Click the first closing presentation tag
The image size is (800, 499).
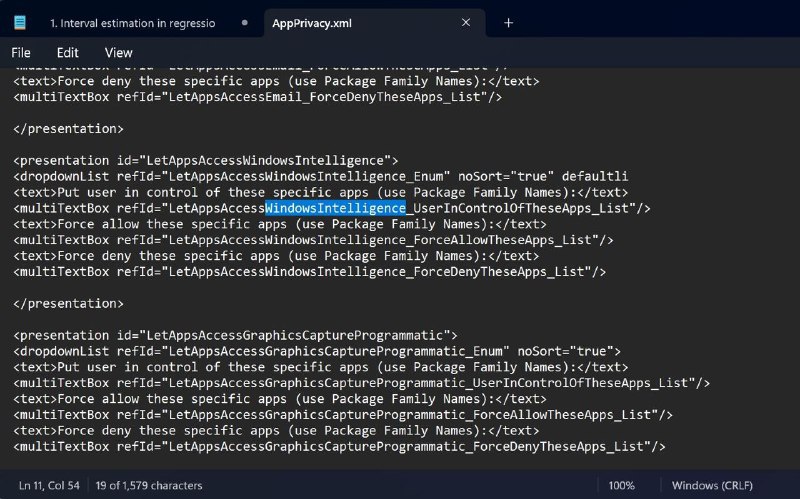(68, 129)
